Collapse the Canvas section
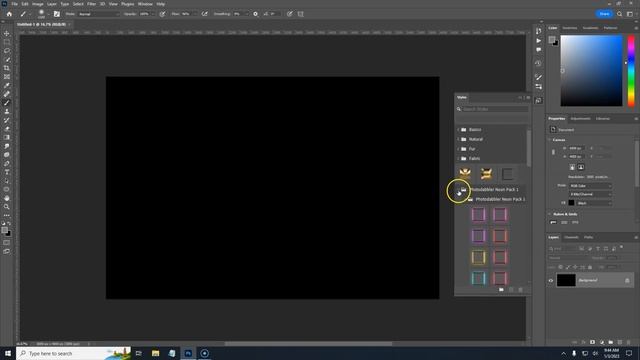 click(x=550, y=140)
